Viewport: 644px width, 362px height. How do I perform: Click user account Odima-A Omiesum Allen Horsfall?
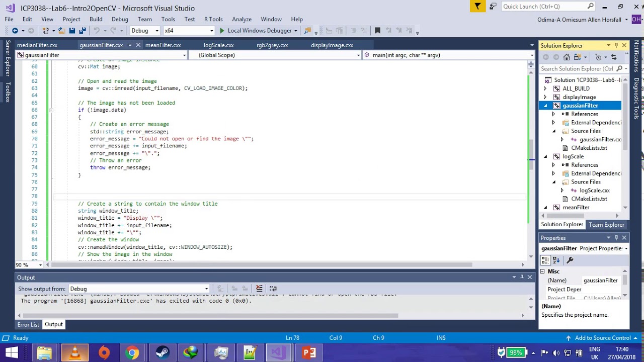click(x=580, y=20)
